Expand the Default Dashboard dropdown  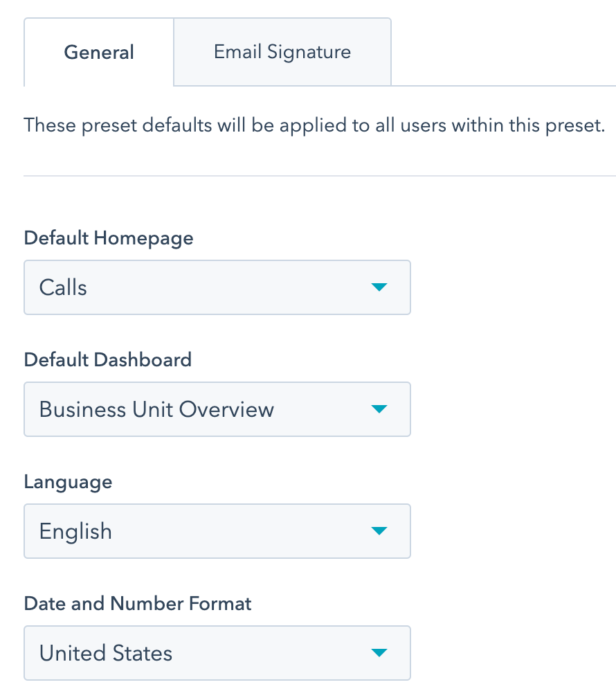point(217,409)
